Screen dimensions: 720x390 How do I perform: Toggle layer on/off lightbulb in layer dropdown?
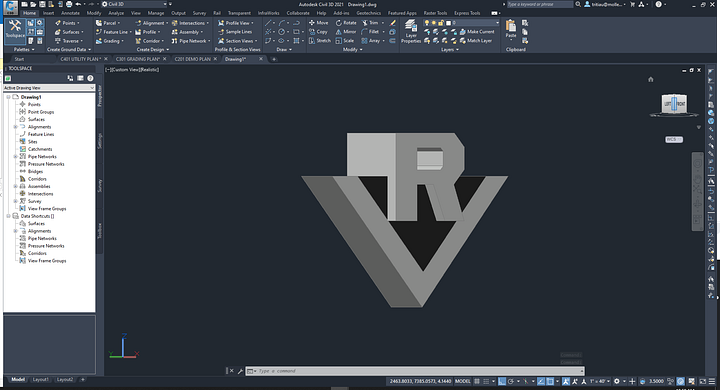pos(427,23)
